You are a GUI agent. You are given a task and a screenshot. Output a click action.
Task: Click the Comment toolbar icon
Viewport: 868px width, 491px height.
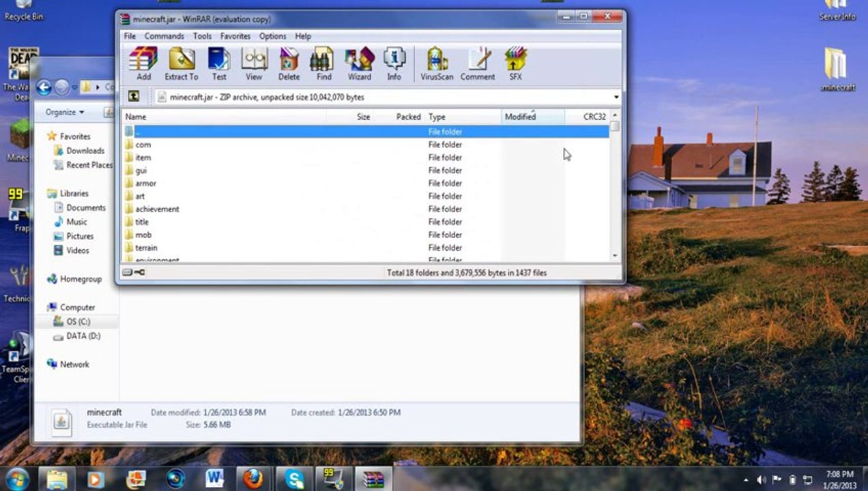coord(478,64)
